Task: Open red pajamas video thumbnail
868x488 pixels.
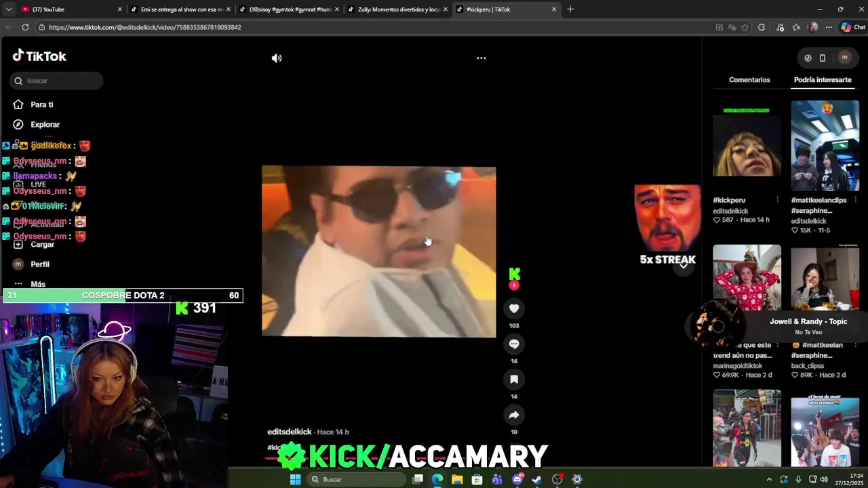Action: (x=747, y=278)
